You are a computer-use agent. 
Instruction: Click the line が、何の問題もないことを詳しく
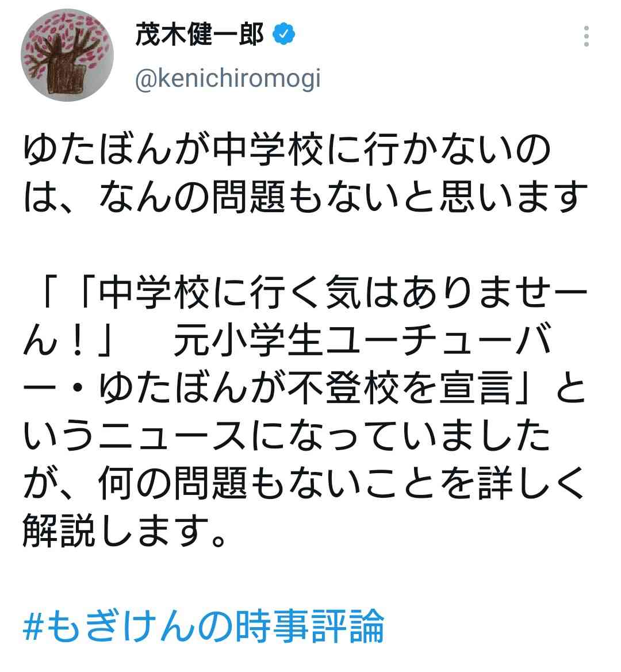click(x=304, y=483)
